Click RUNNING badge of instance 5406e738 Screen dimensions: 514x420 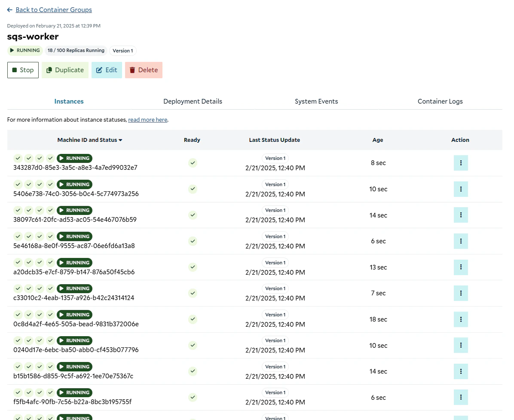(x=74, y=184)
